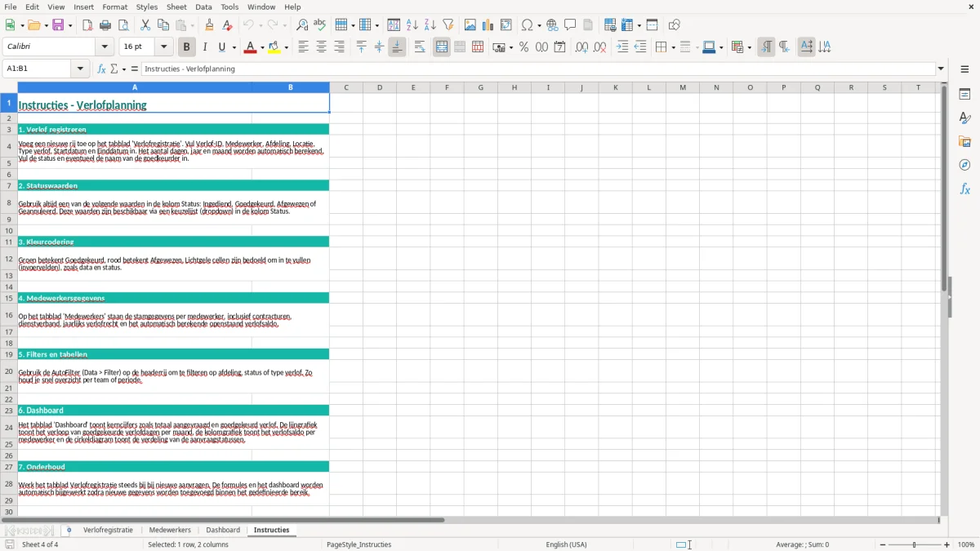Click the zoom out minus button
The height and width of the screenshot is (551, 980).
tap(883, 544)
